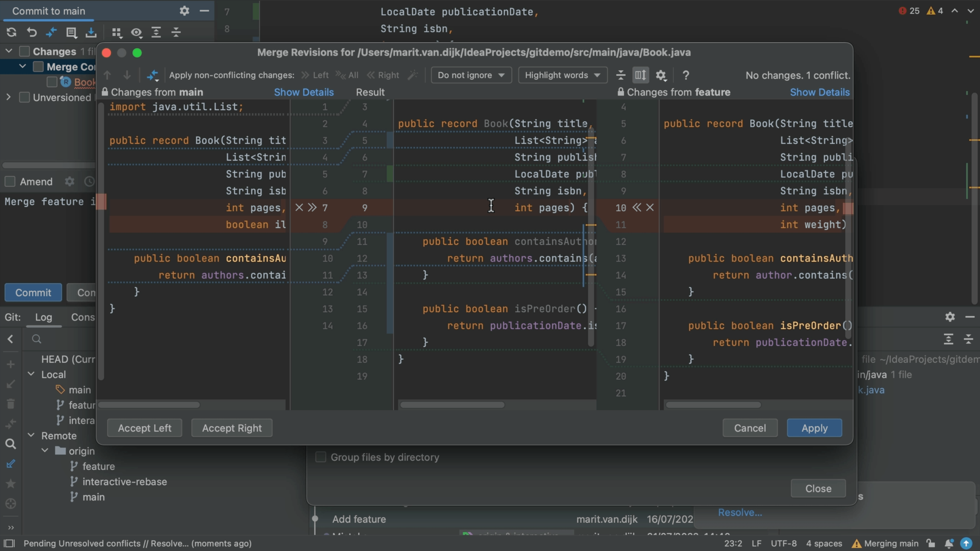The height and width of the screenshot is (551, 980).
Task: Check Group files by directory
Action: point(321,457)
